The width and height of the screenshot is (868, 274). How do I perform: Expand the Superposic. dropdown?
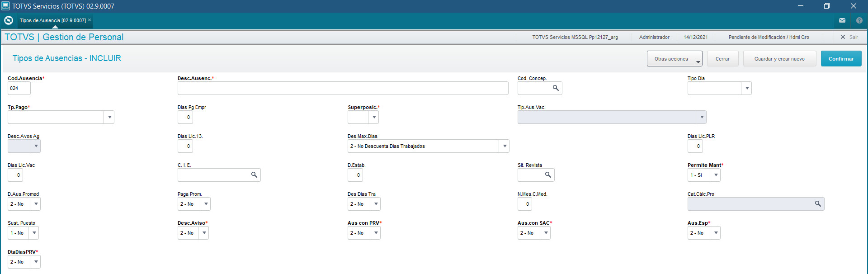tap(374, 117)
